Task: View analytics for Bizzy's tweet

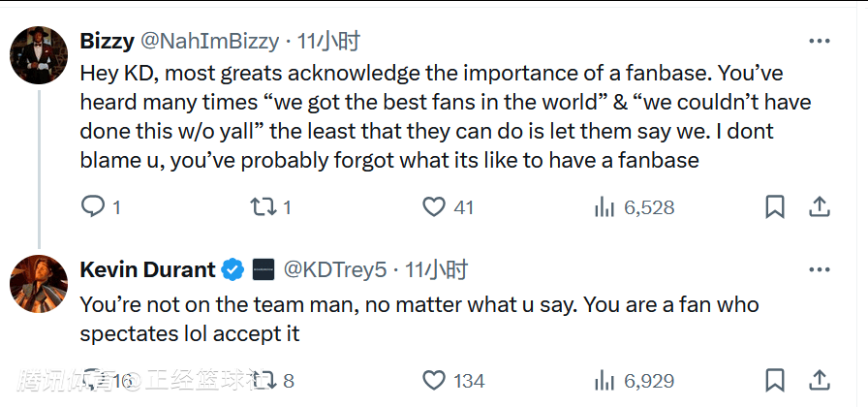Action: point(604,206)
